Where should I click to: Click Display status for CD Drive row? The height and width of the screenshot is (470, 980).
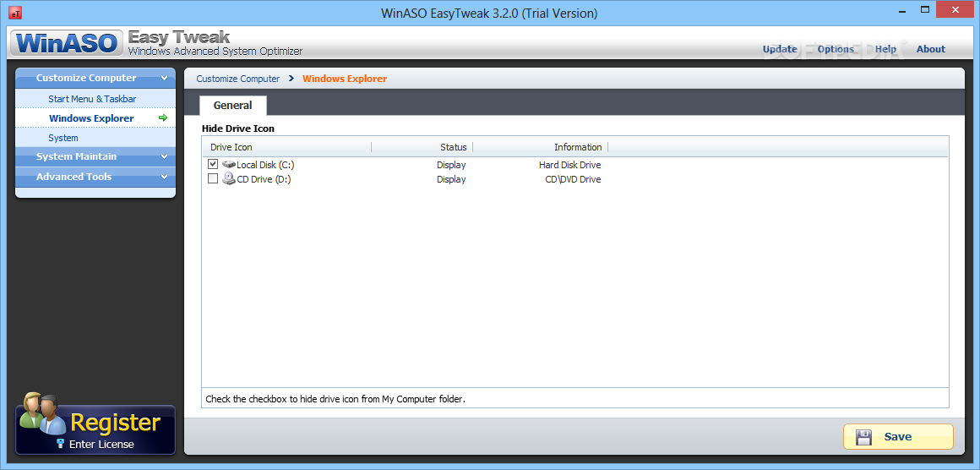tap(451, 179)
